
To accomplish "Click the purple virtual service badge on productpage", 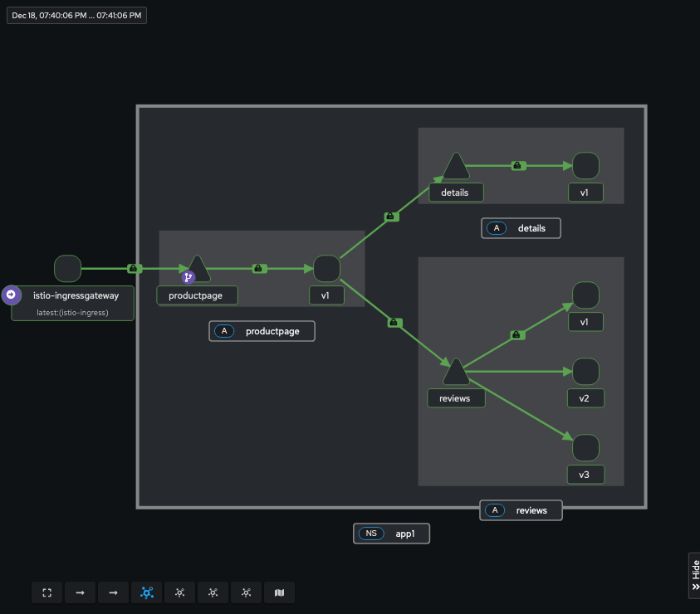I will point(188,278).
